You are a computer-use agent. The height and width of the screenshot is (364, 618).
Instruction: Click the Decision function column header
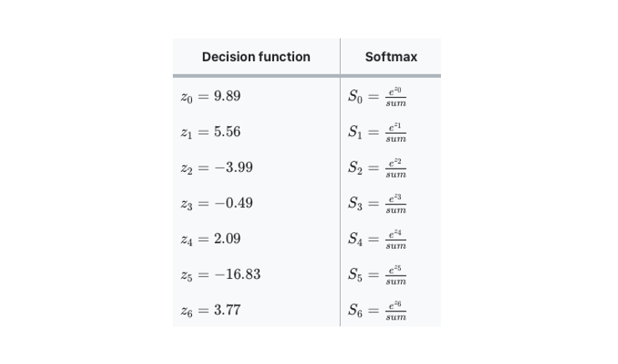click(x=256, y=57)
